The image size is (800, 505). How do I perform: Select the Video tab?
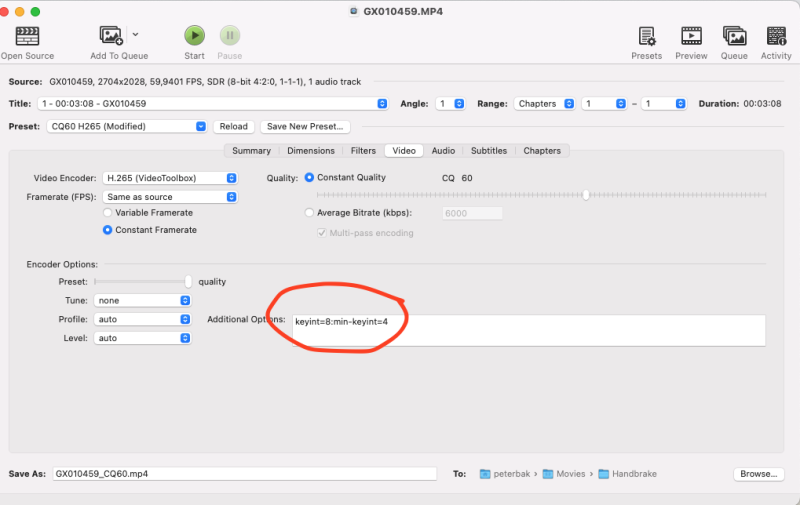pyautogui.click(x=404, y=150)
